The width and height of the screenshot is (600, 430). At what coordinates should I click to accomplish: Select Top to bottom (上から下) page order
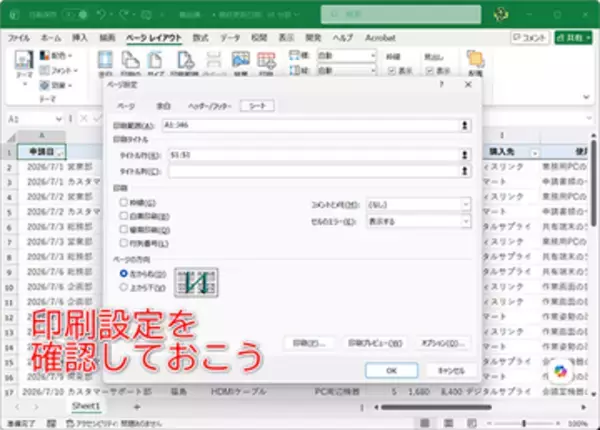pyautogui.click(x=124, y=287)
